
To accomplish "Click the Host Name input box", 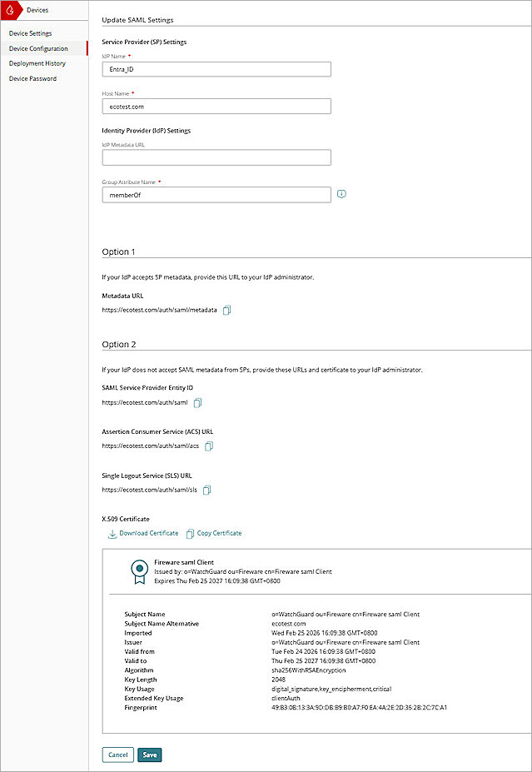I will click(x=216, y=107).
